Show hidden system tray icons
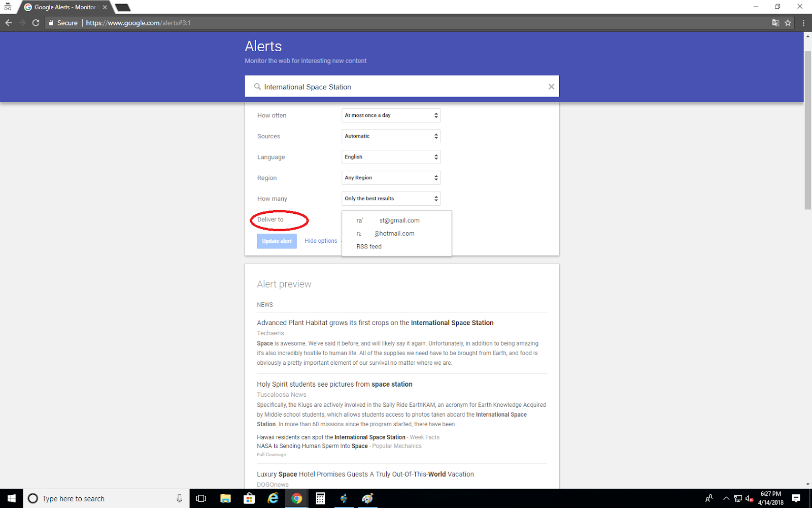The image size is (812, 508). tap(726, 498)
